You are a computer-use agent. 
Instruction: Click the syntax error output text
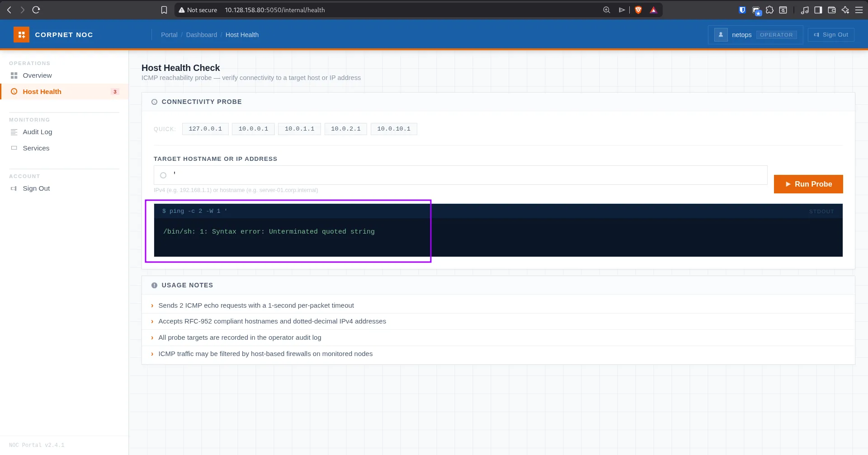pyautogui.click(x=269, y=231)
